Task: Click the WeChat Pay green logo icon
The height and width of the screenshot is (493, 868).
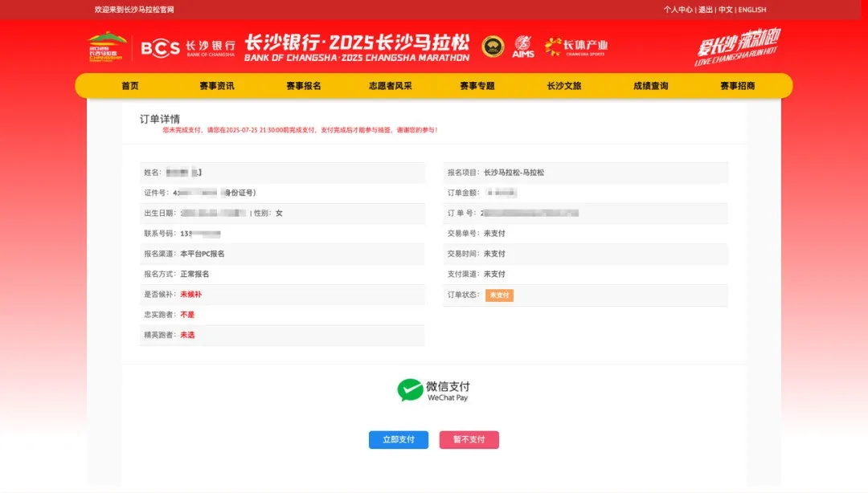Action: [410, 389]
